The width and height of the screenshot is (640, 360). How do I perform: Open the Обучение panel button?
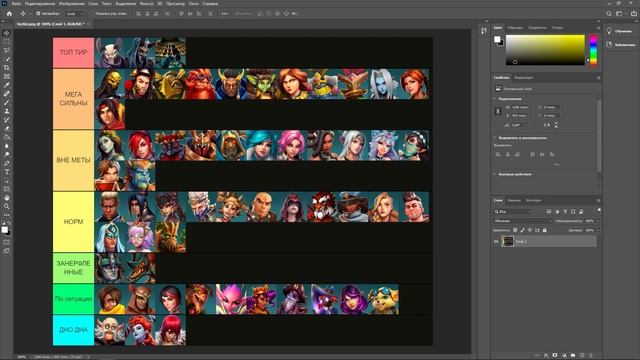[x=620, y=31]
